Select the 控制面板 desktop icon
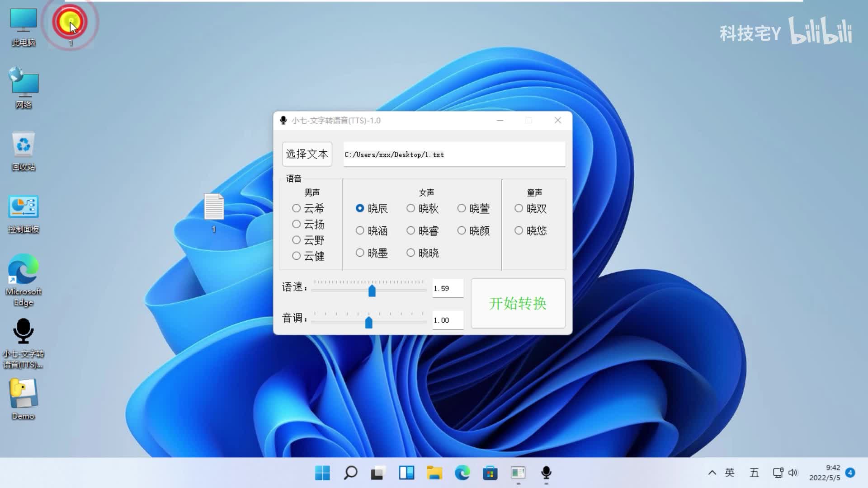This screenshot has width=868, height=488. (23, 207)
